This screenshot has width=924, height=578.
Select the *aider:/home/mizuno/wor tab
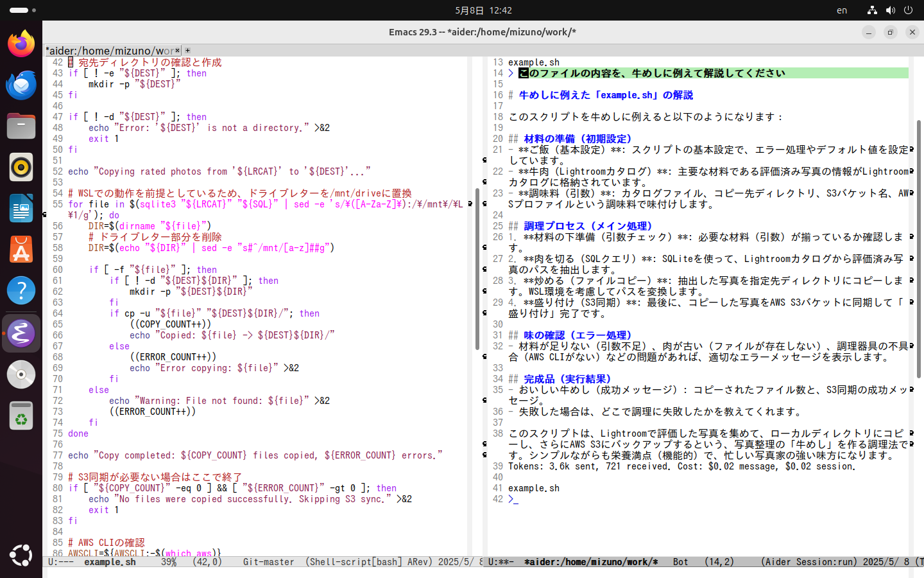[109, 50]
